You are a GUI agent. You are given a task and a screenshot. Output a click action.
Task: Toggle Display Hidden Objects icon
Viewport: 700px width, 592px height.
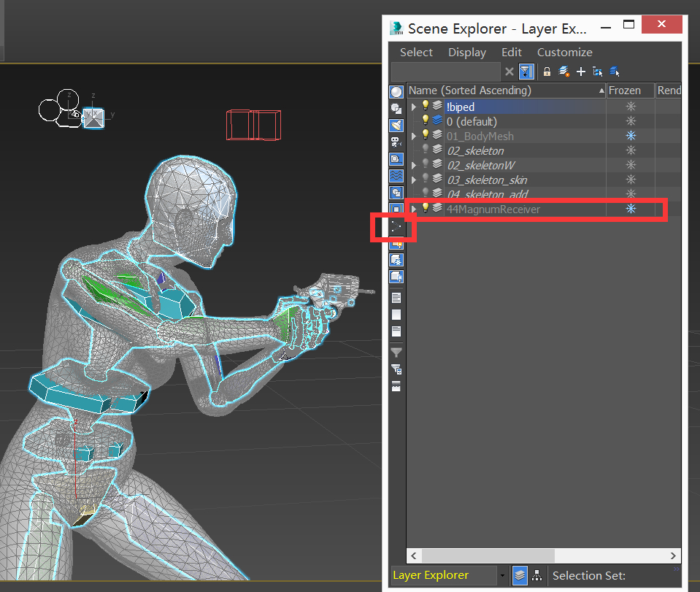396,277
